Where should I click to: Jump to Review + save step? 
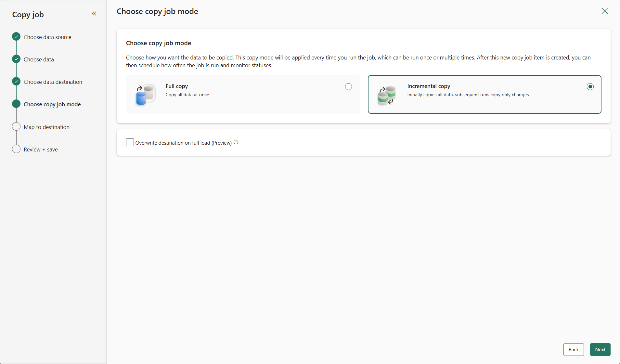point(41,149)
